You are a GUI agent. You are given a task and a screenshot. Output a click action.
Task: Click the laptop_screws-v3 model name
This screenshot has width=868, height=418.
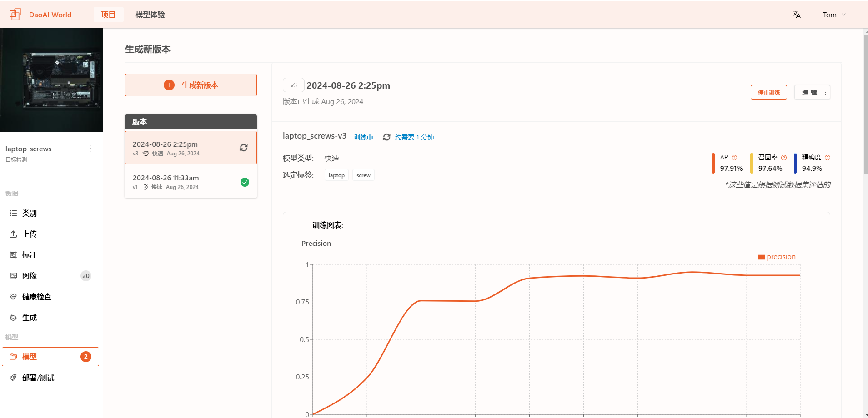point(315,136)
